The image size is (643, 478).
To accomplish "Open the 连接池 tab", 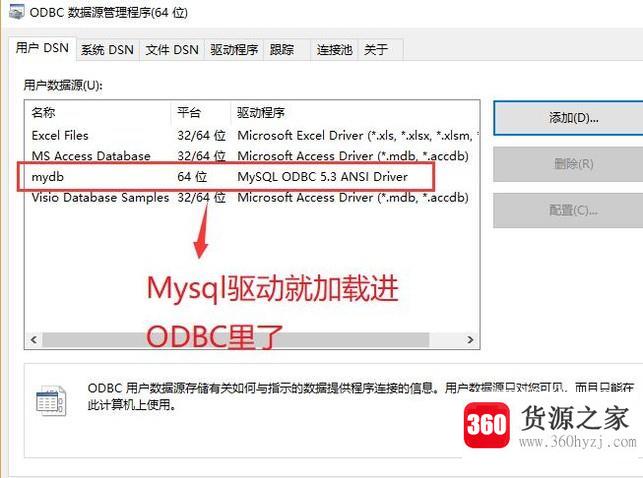I will [x=334, y=50].
